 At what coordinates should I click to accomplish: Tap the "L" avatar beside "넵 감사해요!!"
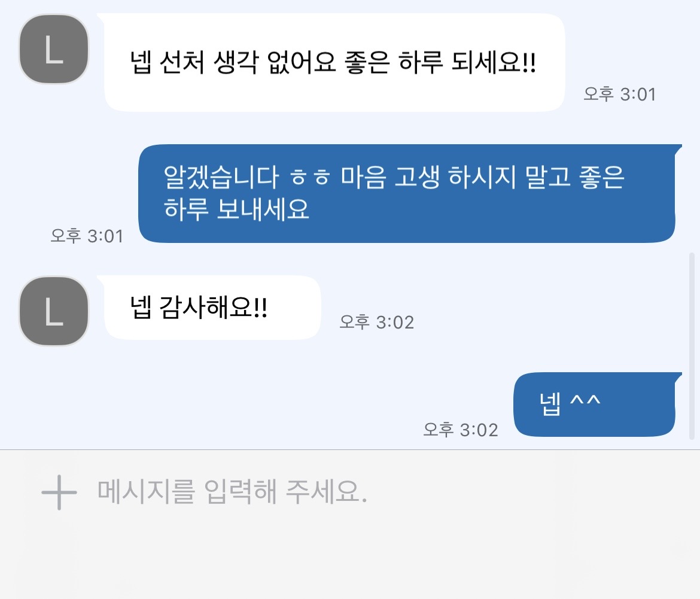point(54,311)
